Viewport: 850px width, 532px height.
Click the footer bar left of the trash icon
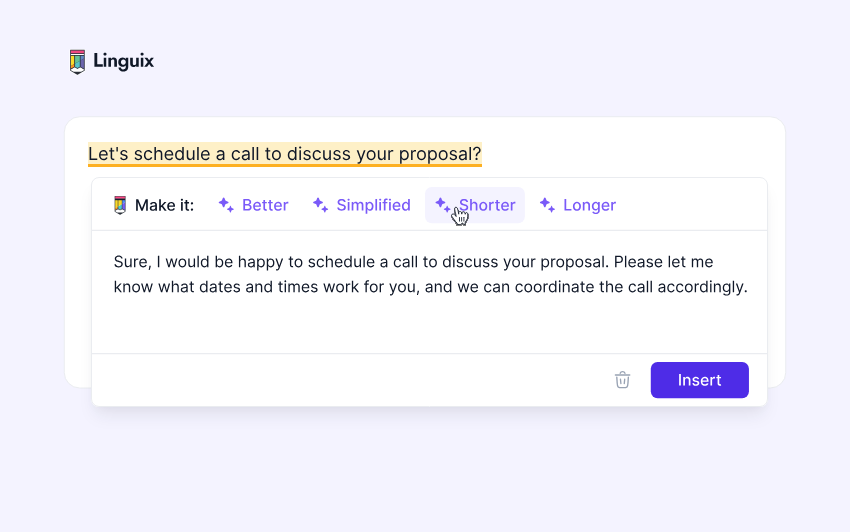[350, 380]
